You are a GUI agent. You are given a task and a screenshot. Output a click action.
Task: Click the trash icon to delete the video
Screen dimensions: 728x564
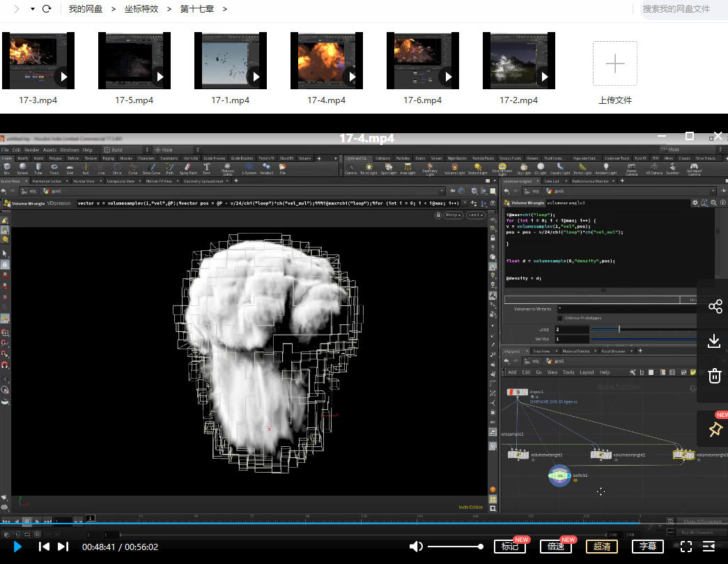point(714,376)
